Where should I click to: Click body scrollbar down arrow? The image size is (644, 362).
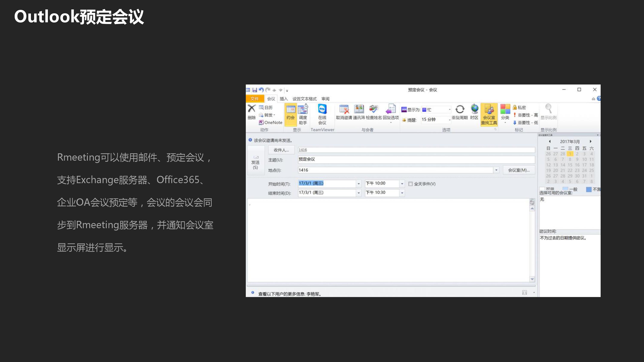pyautogui.click(x=532, y=279)
